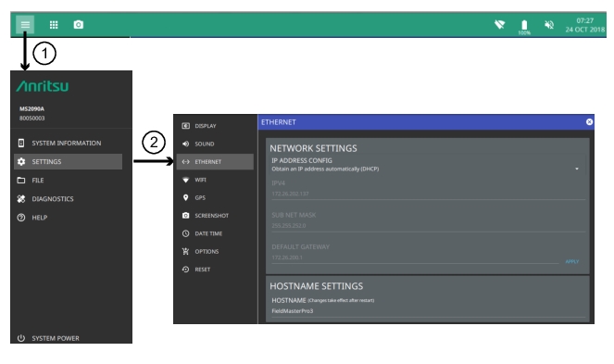The width and height of the screenshot is (614, 364).
Task: Apply the network settings
Action: [x=572, y=261]
